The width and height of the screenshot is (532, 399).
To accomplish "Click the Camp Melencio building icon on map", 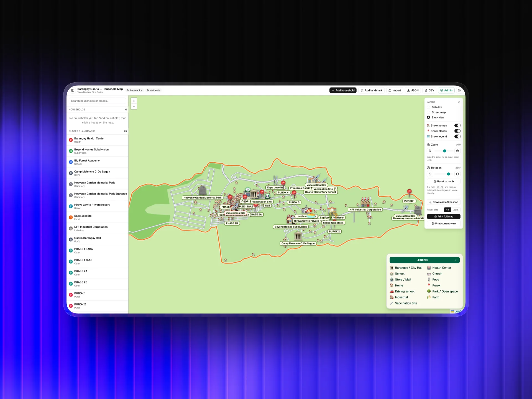I will point(298,236).
